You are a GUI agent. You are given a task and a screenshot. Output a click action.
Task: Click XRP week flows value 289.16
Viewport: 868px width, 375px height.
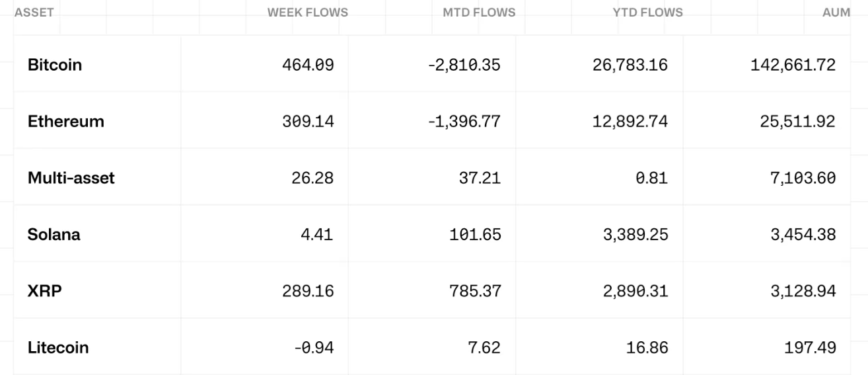point(308,291)
